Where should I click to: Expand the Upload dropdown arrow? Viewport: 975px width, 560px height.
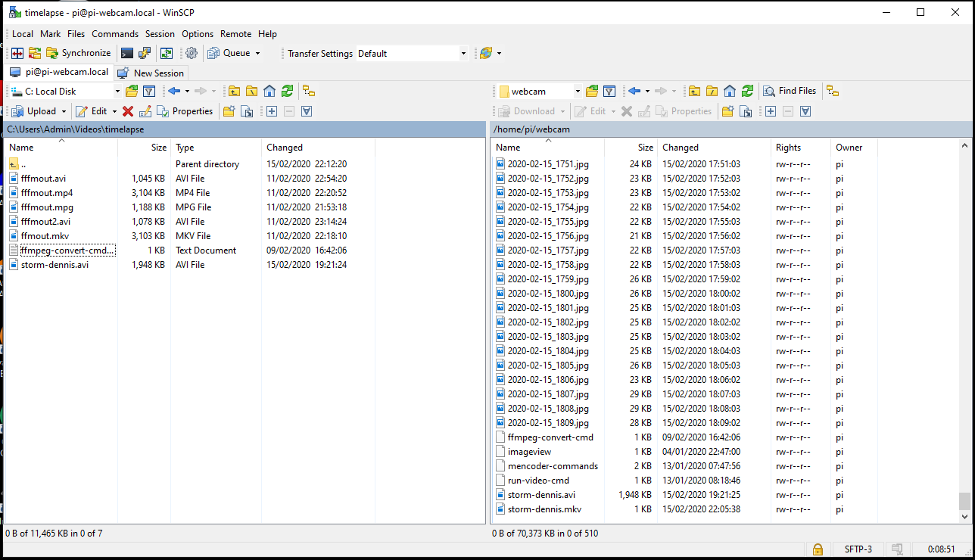[64, 111]
